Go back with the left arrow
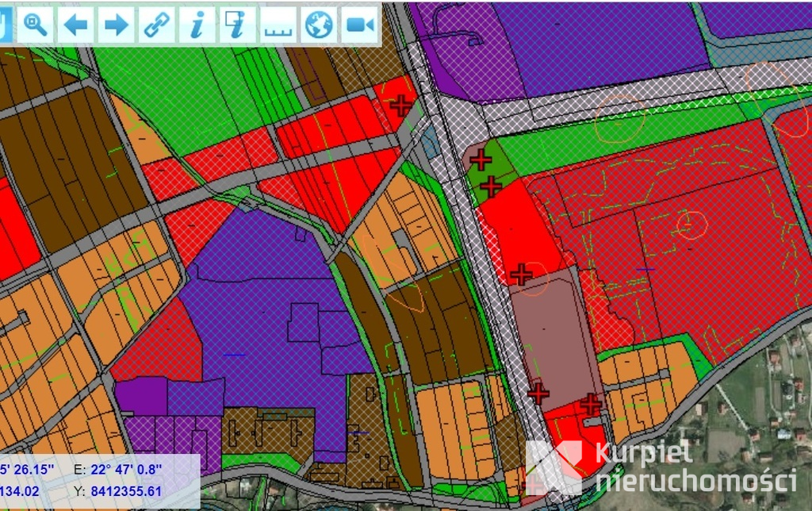 pos(75,25)
